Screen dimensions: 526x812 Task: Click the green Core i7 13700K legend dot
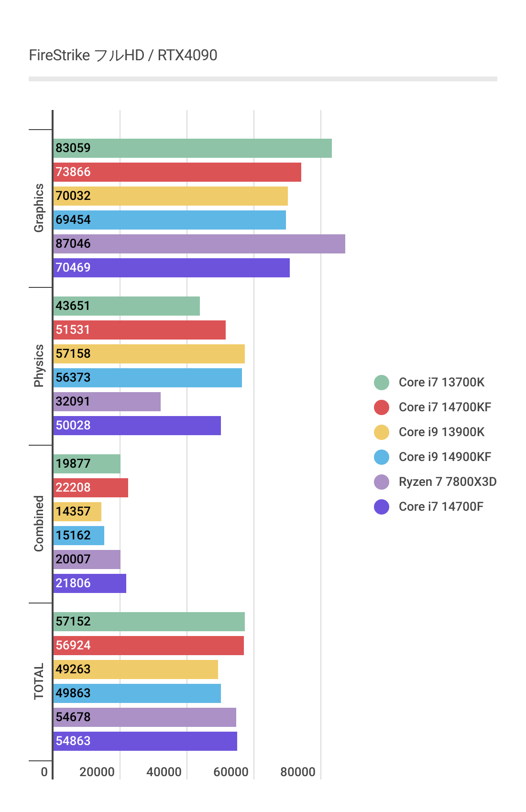tap(382, 383)
